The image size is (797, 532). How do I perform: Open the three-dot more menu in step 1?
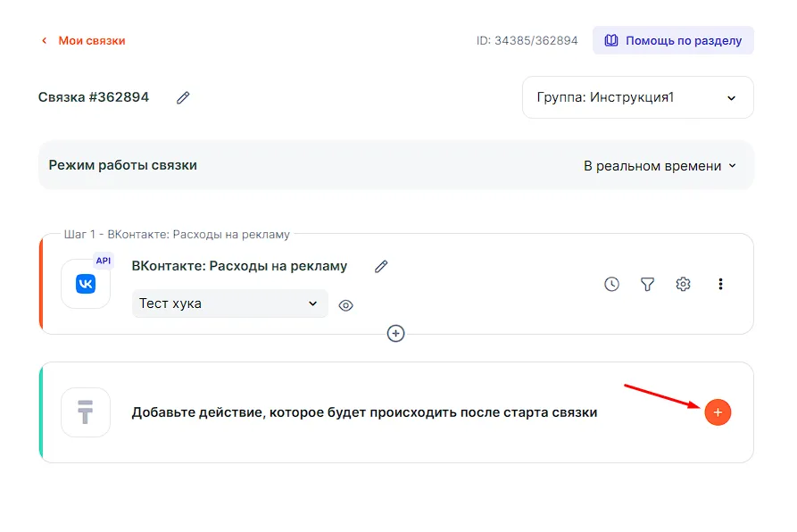pyautogui.click(x=720, y=284)
